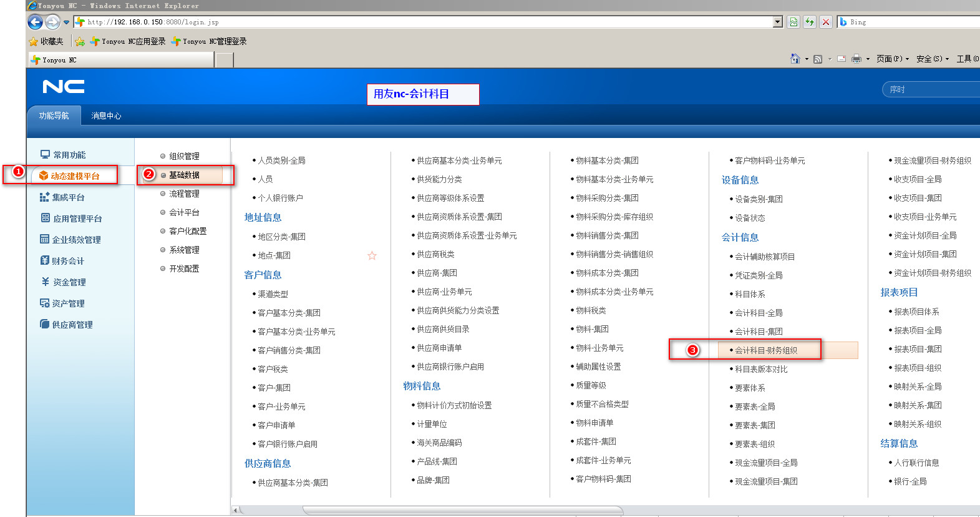Go to browser home page icon

click(795, 59)
